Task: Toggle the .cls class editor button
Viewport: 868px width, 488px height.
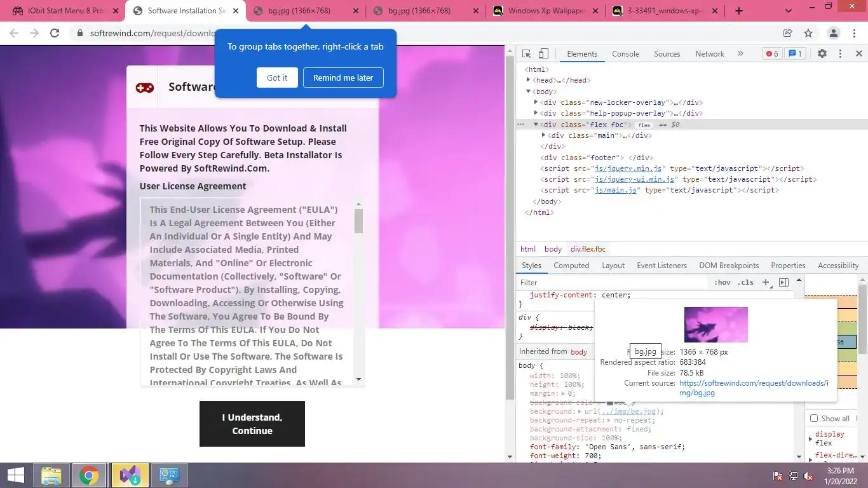Action: 745,282
